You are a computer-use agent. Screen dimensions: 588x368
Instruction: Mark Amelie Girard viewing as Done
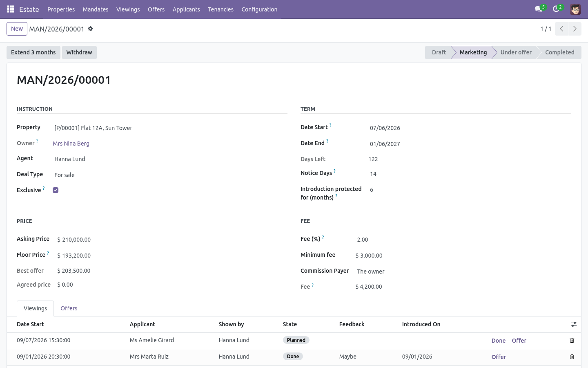[x=499, y=341]
